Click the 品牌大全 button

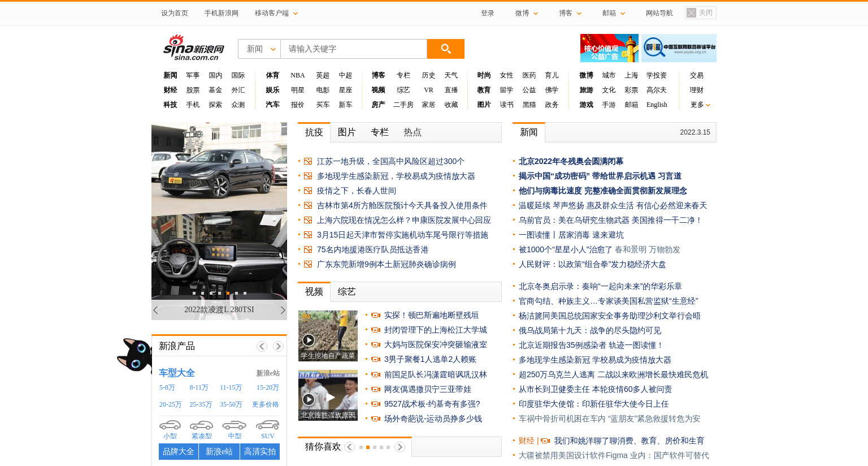[179, 451]
